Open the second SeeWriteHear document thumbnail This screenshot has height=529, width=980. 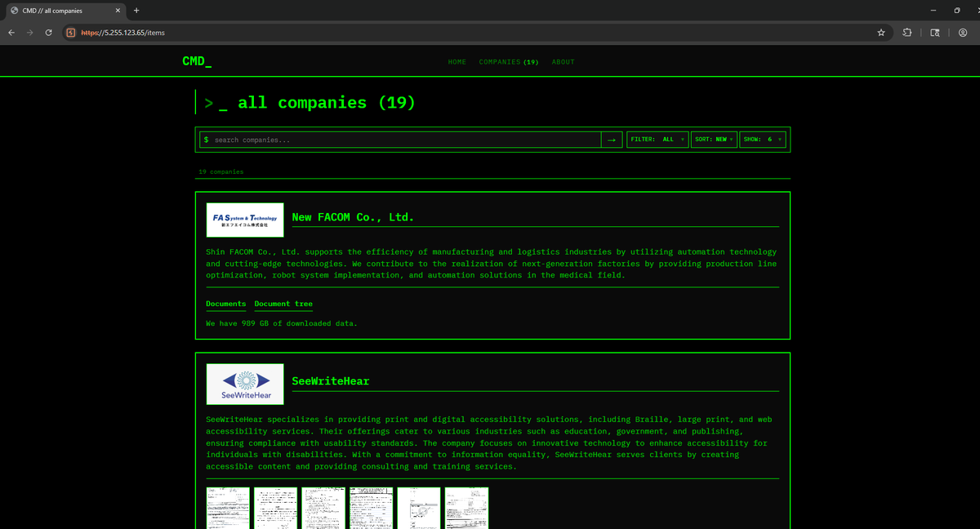coord(275,508)
